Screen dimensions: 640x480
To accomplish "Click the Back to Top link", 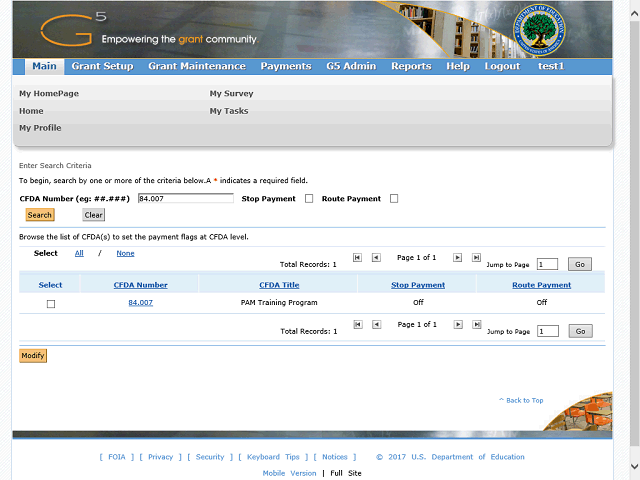I will pyautogui.click(x=521, y=400).
